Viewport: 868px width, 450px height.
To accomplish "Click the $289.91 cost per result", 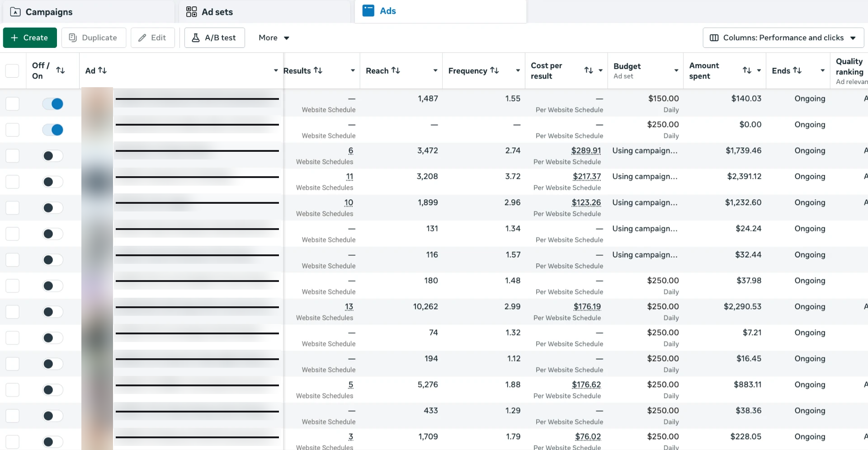I will point(586,150).
